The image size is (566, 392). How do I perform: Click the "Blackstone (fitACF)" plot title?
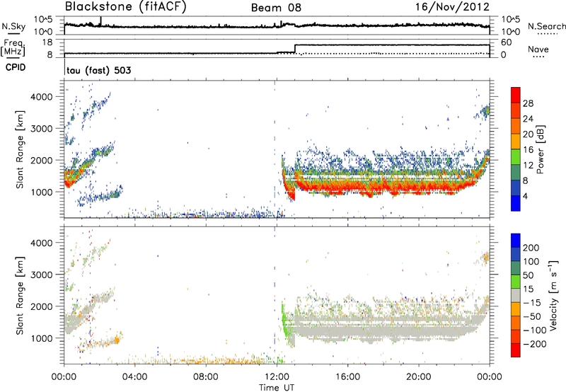click(x=126, y=6)
